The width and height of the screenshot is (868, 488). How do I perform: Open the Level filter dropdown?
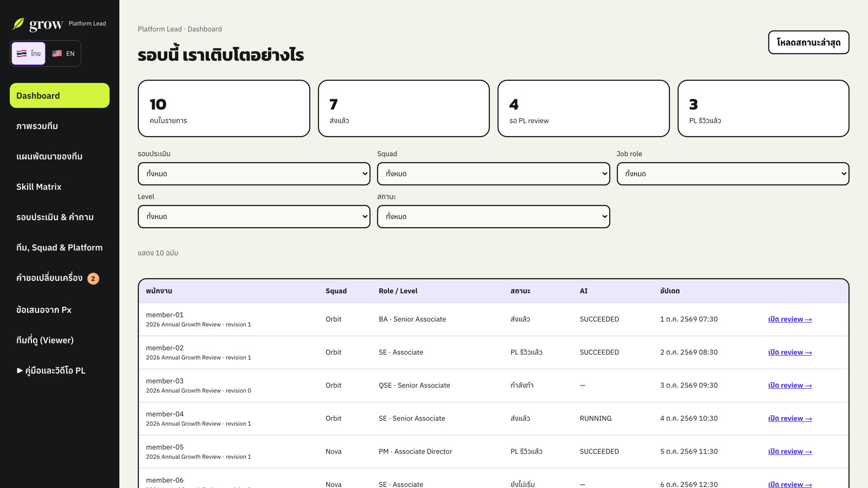(254, 216)
